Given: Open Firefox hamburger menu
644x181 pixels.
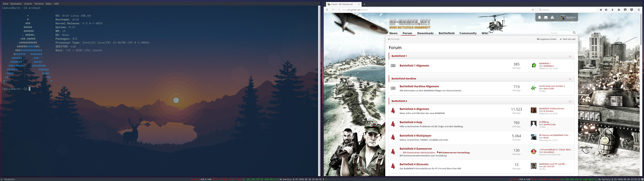Looking at the screenshot, I should (x=639, y=10).
